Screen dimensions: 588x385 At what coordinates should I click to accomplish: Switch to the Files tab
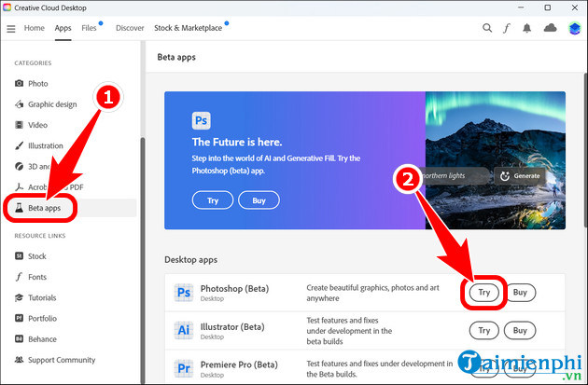89,28
